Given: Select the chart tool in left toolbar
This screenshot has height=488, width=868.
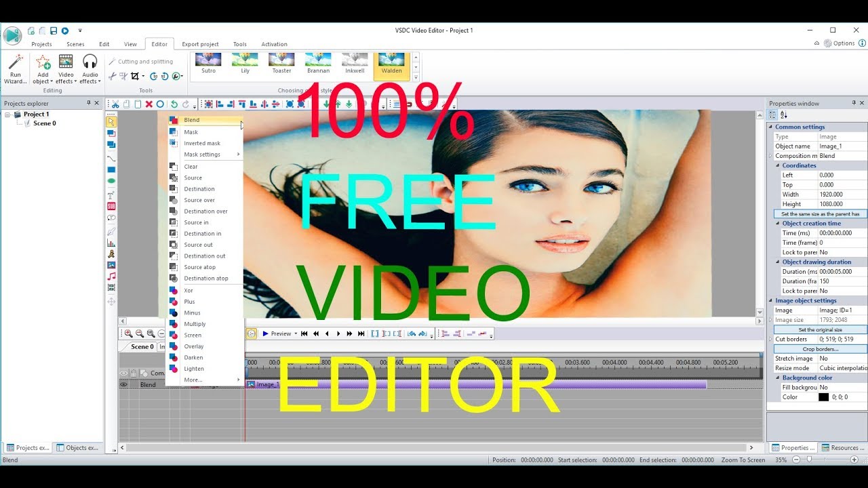Looking at the screenshot, I should pyautogui.click(x=111, y=242).
